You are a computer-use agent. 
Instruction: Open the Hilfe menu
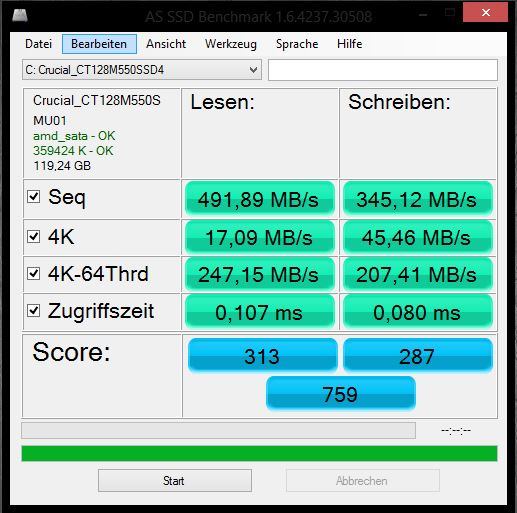349,44
